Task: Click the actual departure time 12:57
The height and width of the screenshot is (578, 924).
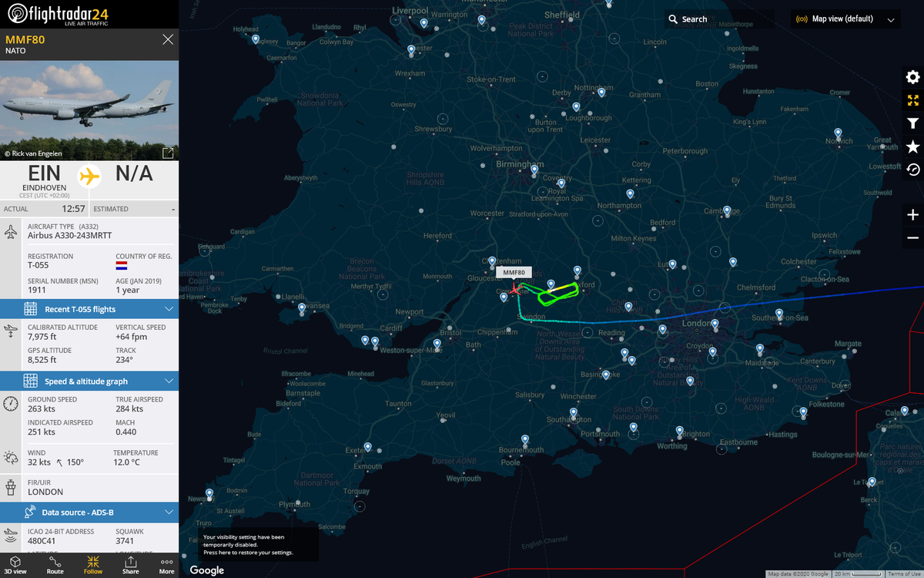Action: tap(74, 209)
